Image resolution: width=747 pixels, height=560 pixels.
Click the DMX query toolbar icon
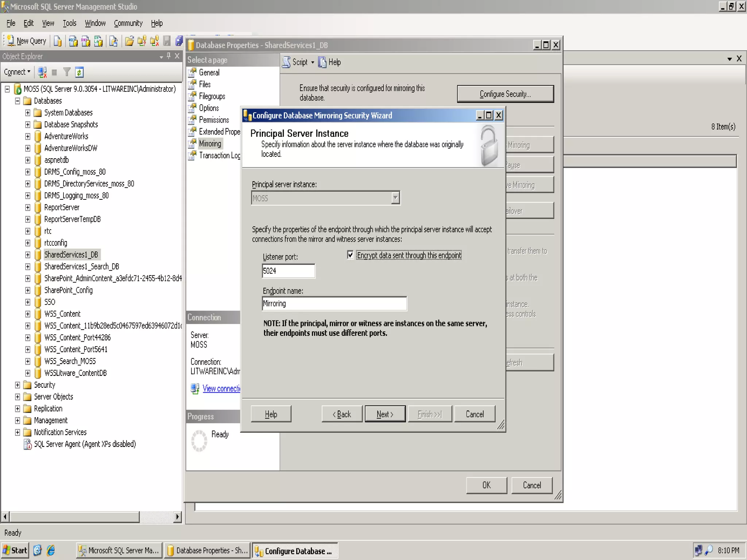86,41
